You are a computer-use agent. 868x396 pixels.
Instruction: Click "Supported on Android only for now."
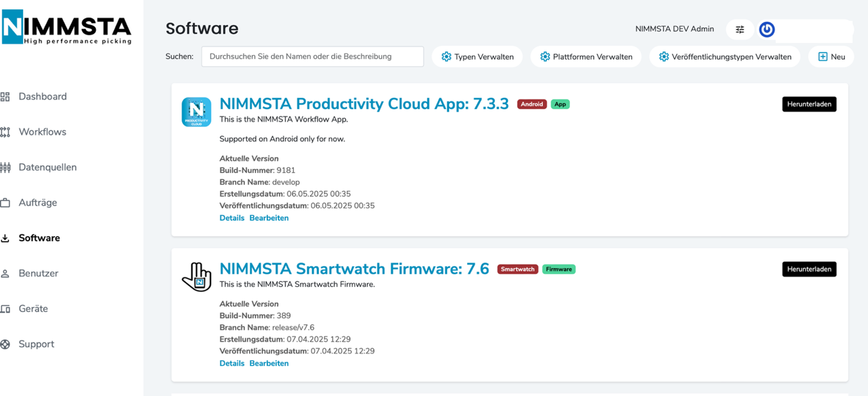click(282, 139)
